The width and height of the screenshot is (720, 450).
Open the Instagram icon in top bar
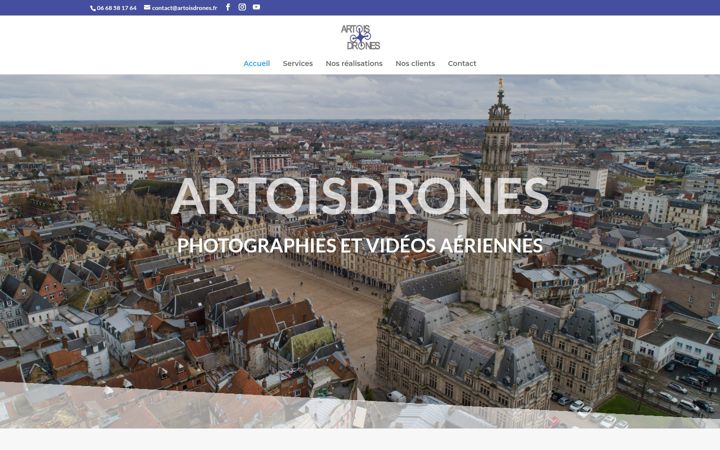point(242,7)
